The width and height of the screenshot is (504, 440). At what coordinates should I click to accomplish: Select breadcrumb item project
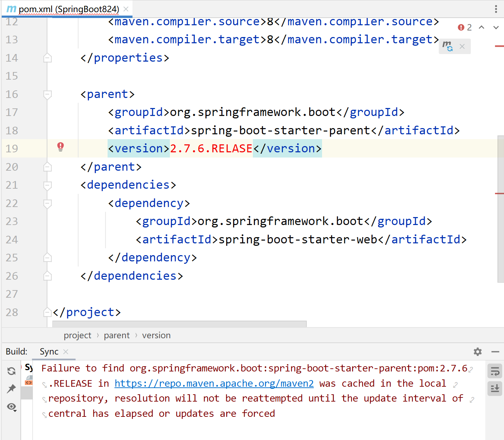click(x=77, y=335)
